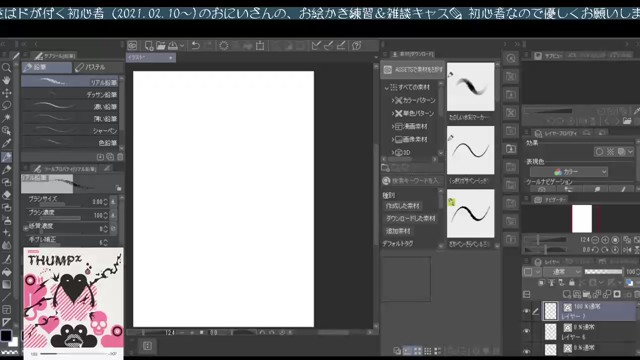Screen dimensions: 640x360
Task: Click the ASSETSで素材をさがす button
Action: (413, 70)
